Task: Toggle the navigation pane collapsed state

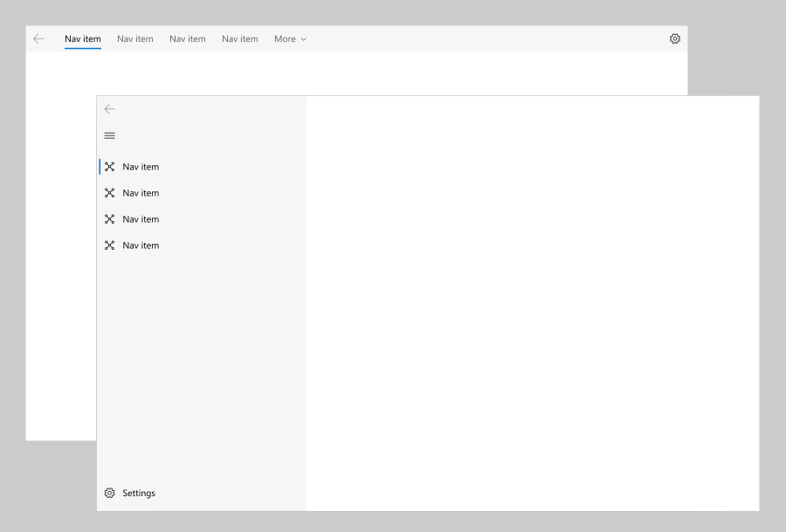Action: 109,135
